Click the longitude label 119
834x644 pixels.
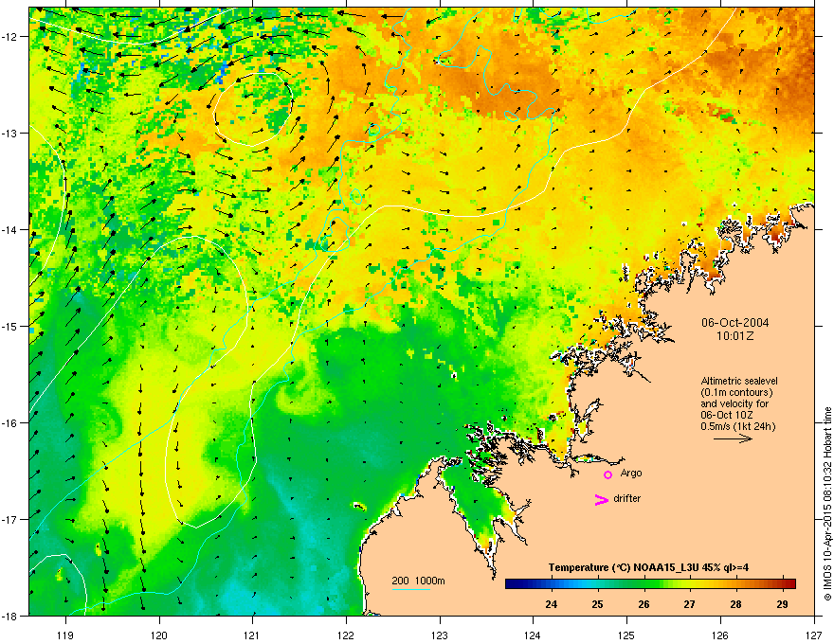point(65,635)
